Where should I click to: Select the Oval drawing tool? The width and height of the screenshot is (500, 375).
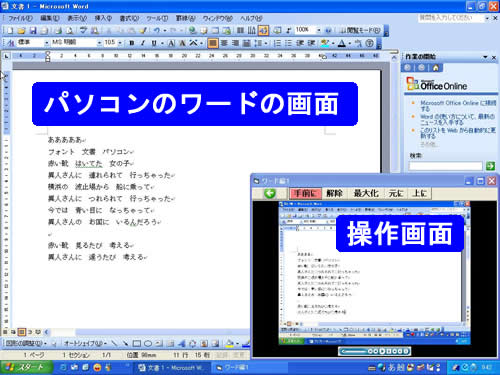click(x=148, y=343)
